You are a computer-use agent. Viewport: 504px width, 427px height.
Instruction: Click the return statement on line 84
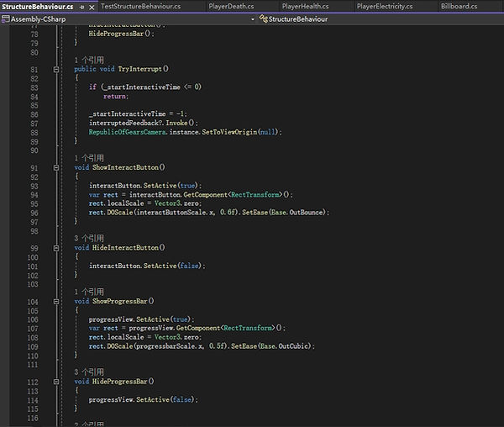pyautogui.click(x=116, y=96)
